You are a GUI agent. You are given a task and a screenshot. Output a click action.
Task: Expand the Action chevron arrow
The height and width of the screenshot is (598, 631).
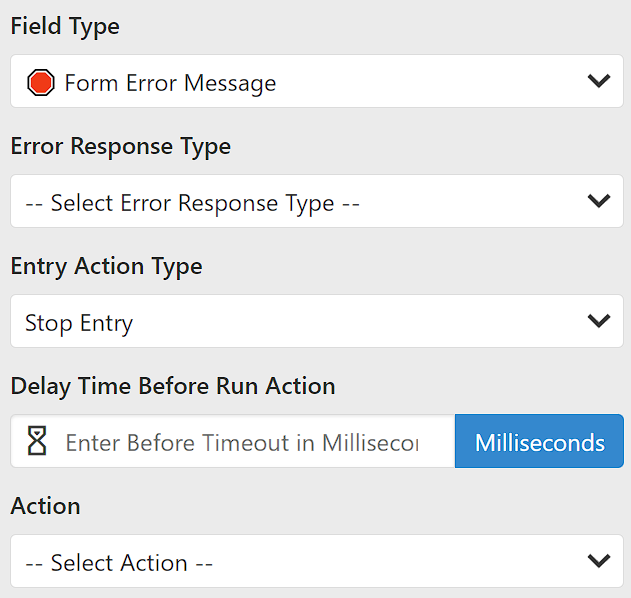[x=599, y=561]
